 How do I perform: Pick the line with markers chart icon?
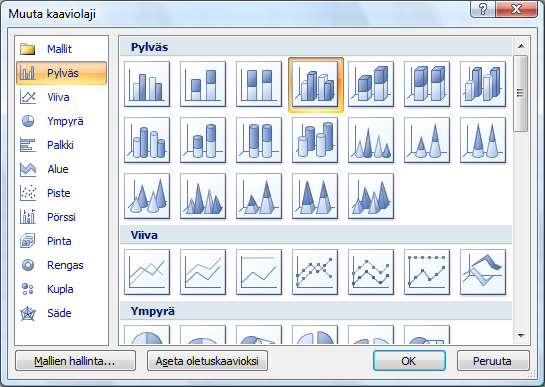tap(315, 272)
